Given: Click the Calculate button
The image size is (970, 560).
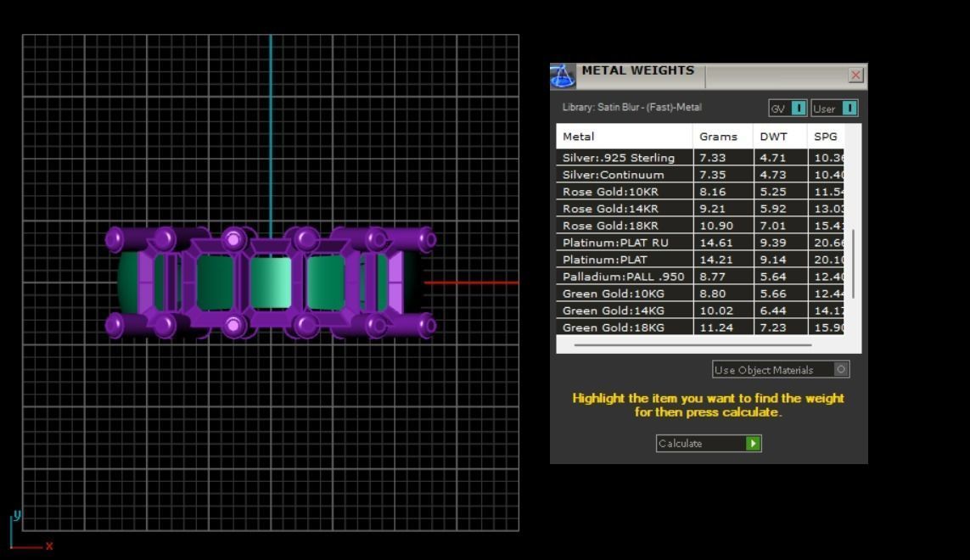Looking at the screenshot, I should tap(709, 443).
